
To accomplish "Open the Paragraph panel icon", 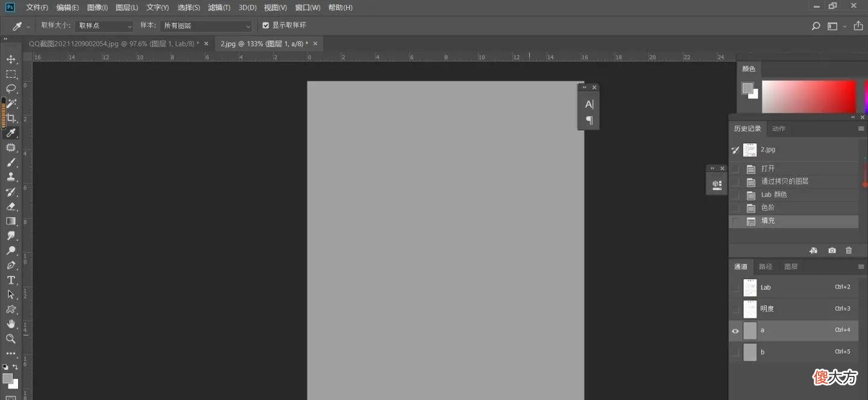I will tap(589, 120).
